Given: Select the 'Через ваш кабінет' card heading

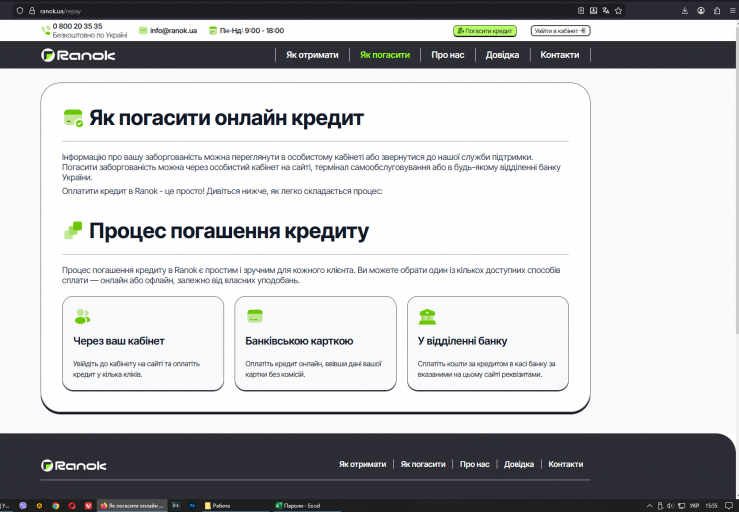Looking at the screenshot, I should point(119,341).
